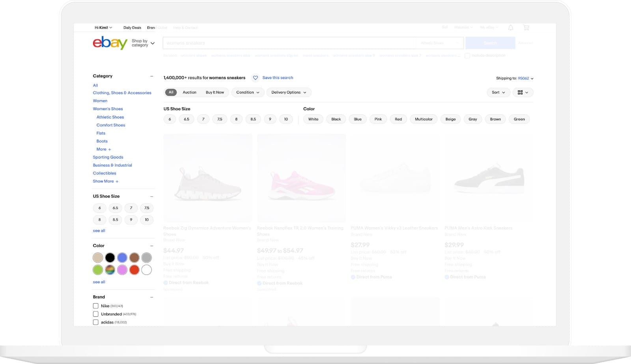The height and width of the screenshot is (364, 631).
Task: Switch to the Auction tab
Action: click(189, 92)
